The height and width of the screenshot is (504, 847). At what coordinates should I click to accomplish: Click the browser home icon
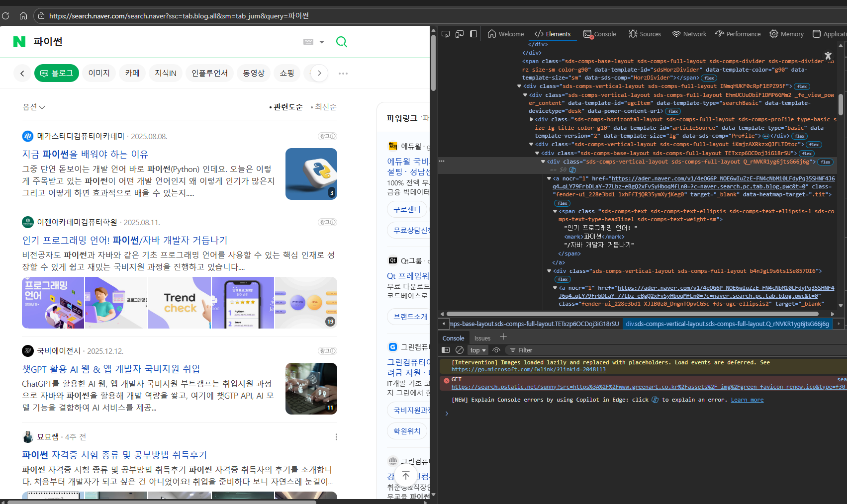[x=23, y=16]
